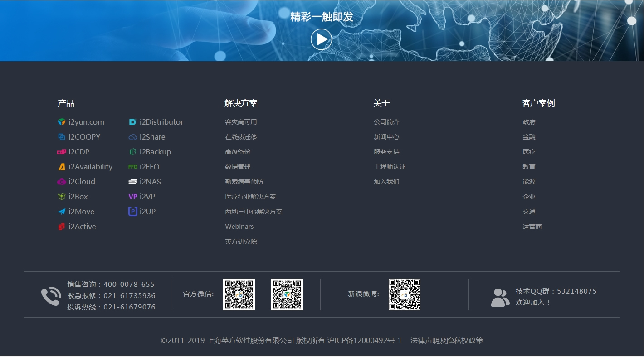Open the 公司简介 link
The height and width of the screenshot is (357, 644).
coord(386,122)
